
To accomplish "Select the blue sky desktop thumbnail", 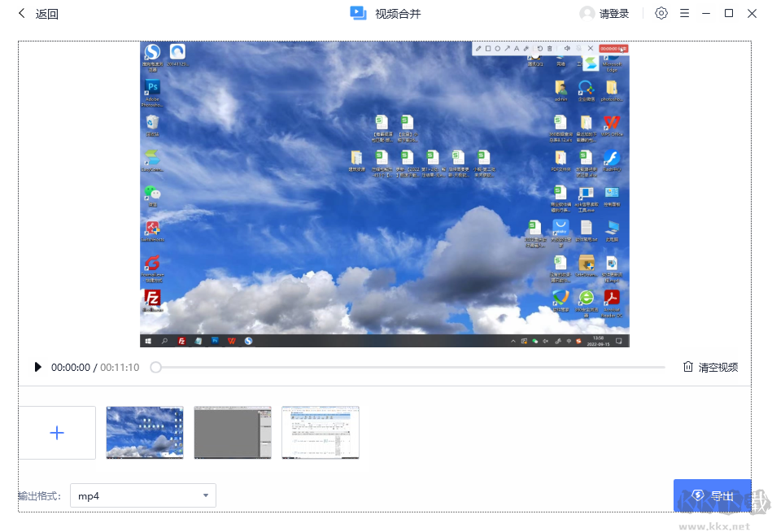I will (x=144, y=432).
